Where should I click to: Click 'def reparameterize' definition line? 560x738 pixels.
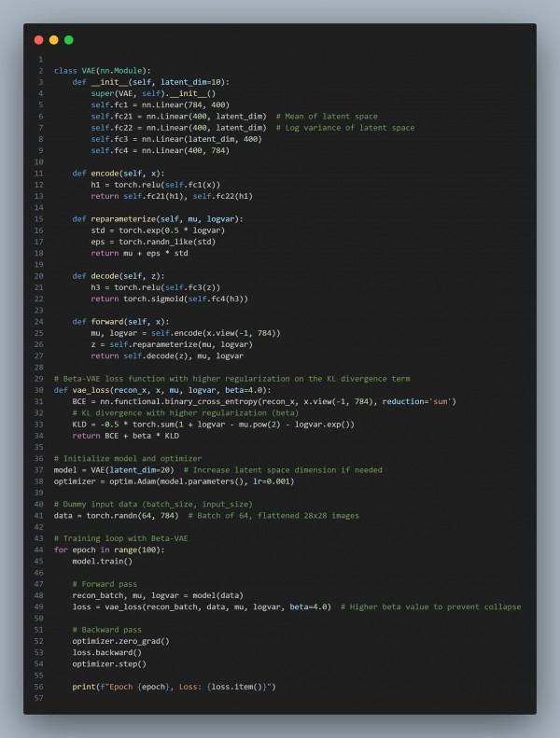[x=158, y=219]
